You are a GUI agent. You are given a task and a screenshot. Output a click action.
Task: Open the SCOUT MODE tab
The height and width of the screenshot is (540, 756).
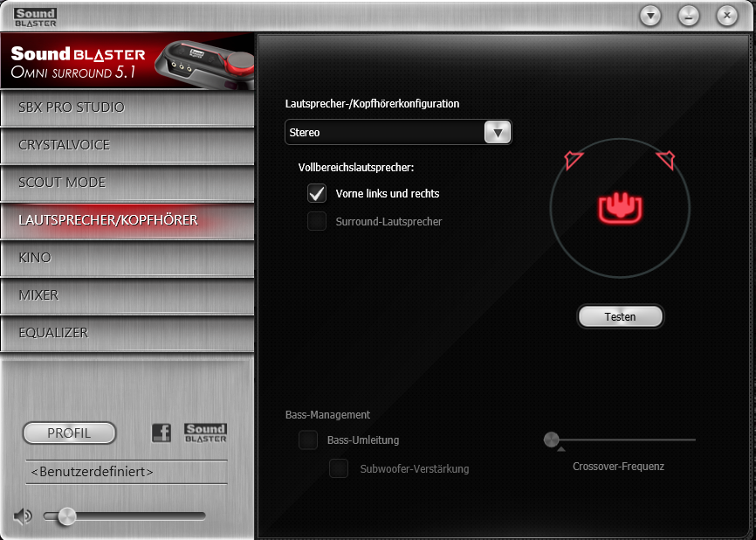[127, 183]
